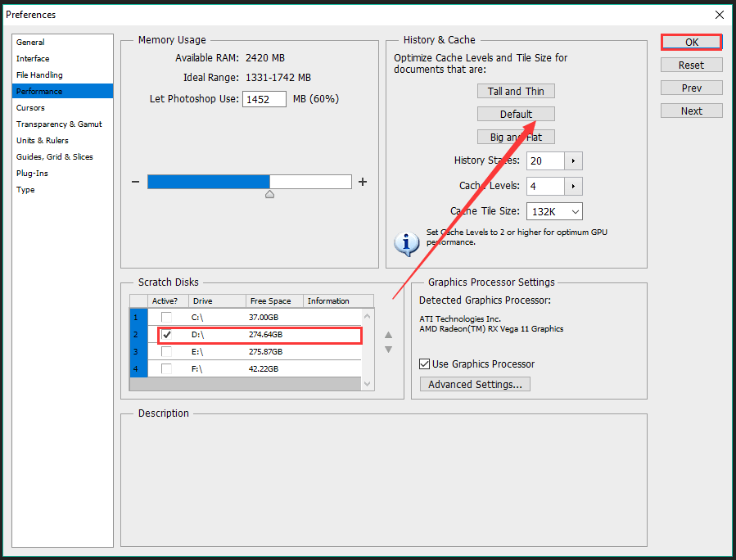
Task: Open Advanced Settings for the graphics processor
Action: point(475,383)
